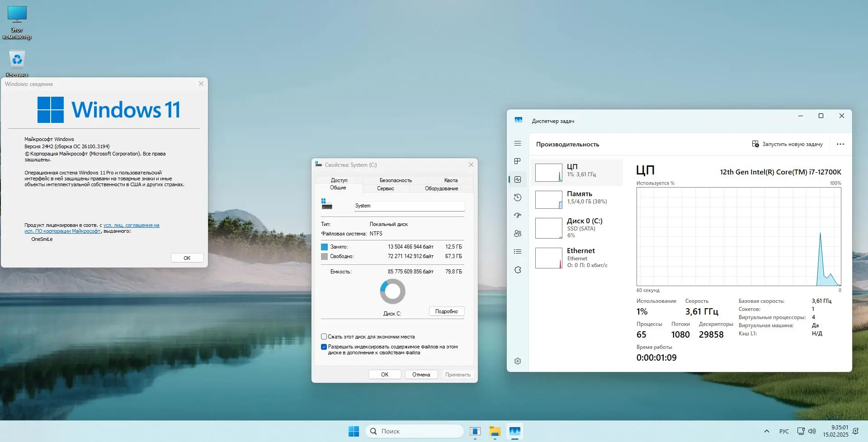868x442 pixels.
Task: Open Processes page icon in Task Manager sidebar
Action: (518, 161)
